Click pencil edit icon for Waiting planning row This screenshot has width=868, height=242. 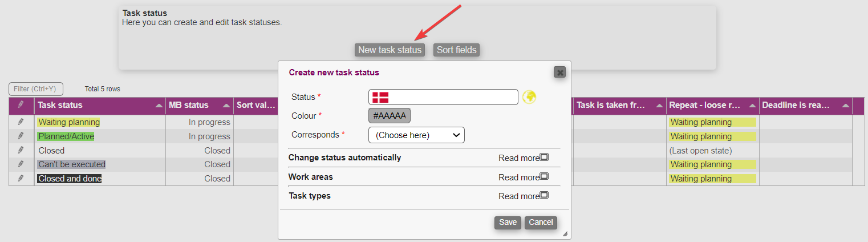21,122
